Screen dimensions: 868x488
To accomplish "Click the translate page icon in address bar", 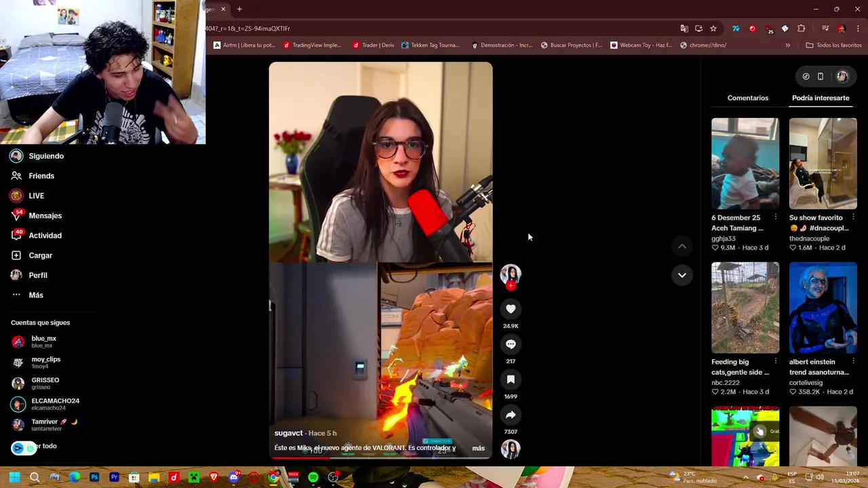I will (684, 28).
